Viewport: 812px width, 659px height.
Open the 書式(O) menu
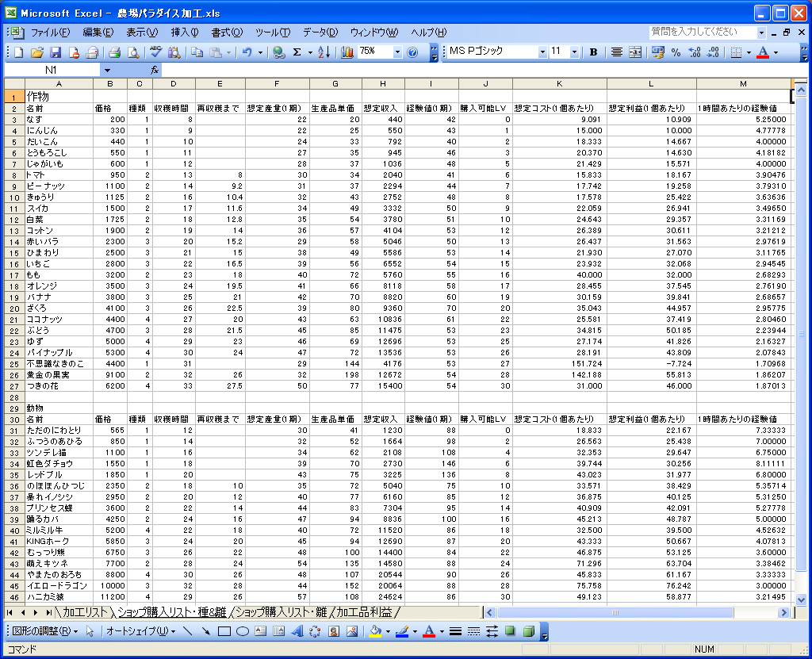click(x=226, y=33)
